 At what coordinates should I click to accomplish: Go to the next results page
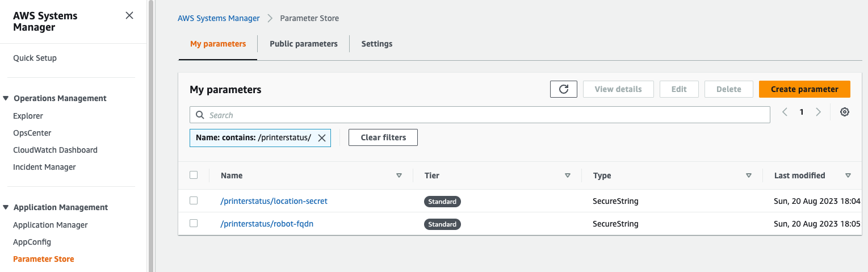(x=818, y=112)
